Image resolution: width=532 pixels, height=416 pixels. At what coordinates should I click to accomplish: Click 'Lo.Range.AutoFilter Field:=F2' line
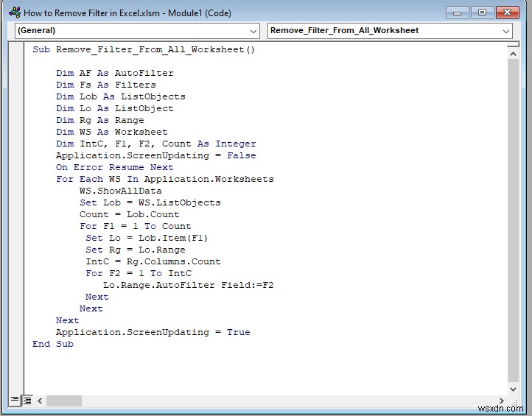point(189,285)
